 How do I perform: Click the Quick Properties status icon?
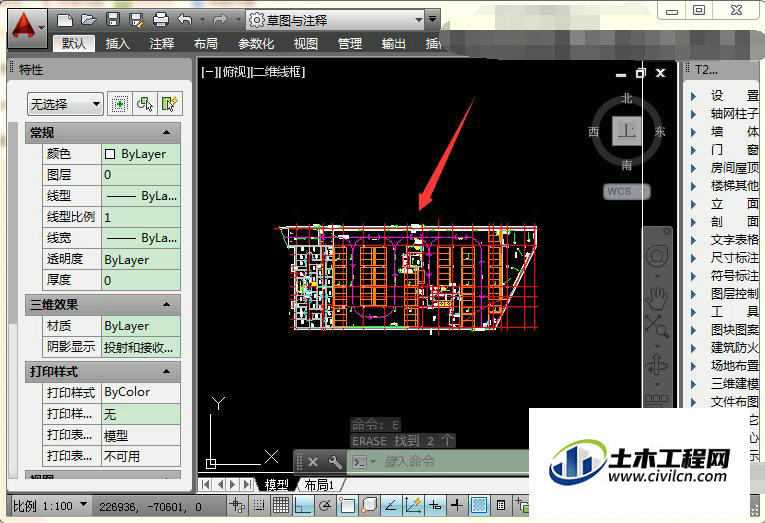tap(501, 505)
